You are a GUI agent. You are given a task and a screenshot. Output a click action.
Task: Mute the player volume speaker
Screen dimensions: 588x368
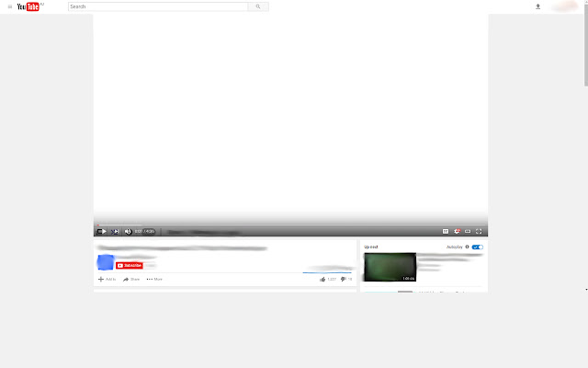[128, 231]
